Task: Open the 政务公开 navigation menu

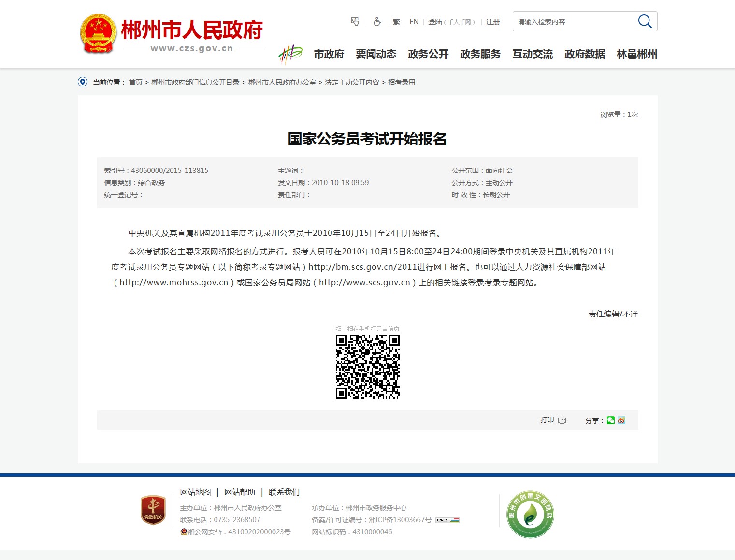Action: pos(428,54)
